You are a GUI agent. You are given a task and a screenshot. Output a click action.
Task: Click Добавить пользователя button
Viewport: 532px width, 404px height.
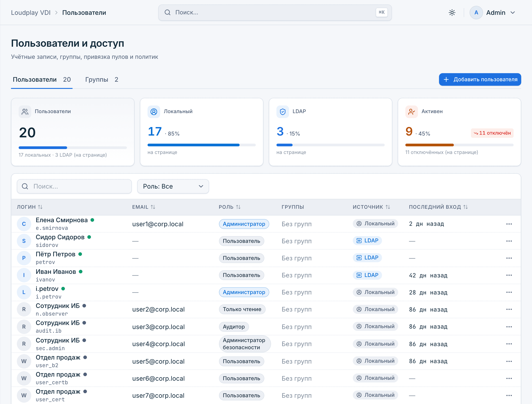click(x=480, y=79)
